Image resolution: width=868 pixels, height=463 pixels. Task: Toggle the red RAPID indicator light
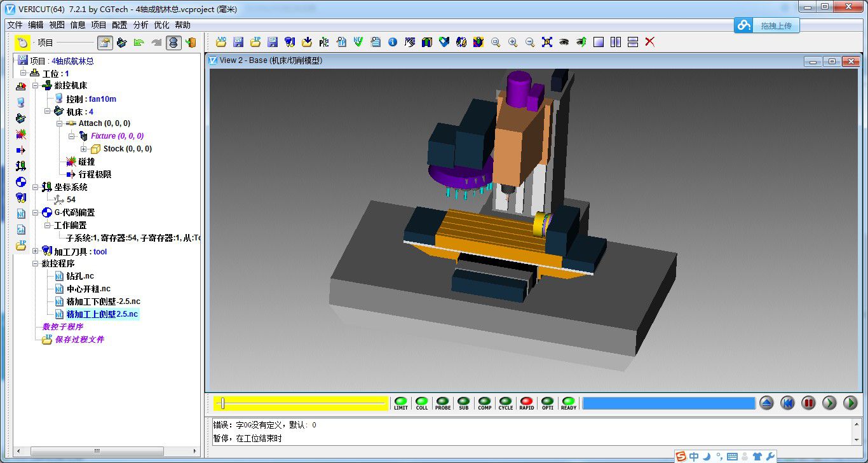click(x=527, y=403)
